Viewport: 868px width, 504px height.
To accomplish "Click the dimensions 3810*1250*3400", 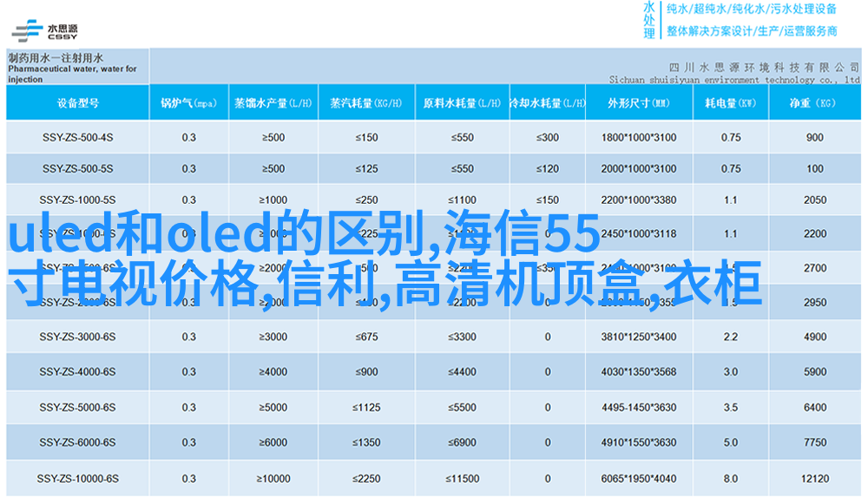I will coord(639,337).
